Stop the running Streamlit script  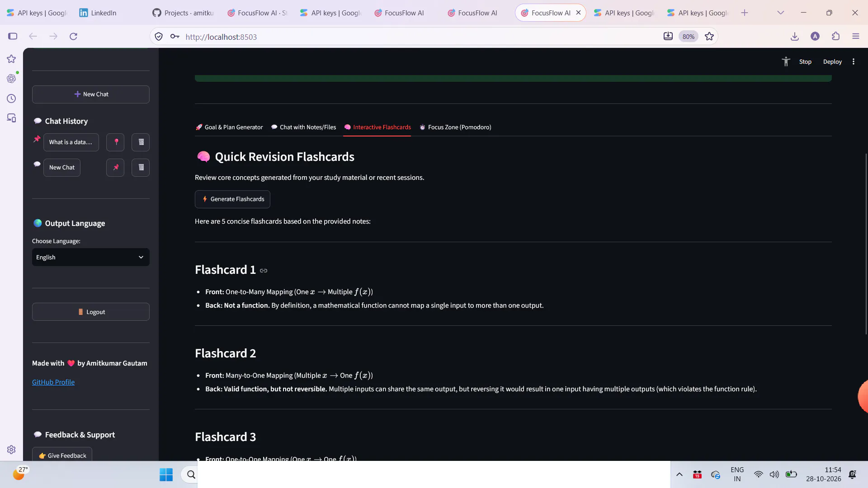tap(805, 61)
